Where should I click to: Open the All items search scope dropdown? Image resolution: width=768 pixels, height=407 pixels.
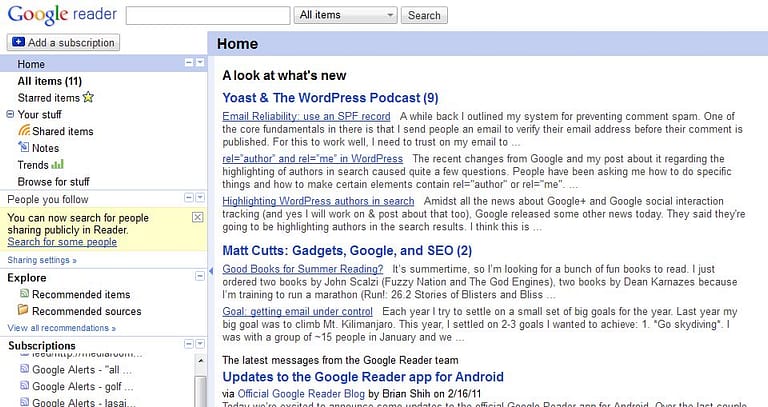345,15
